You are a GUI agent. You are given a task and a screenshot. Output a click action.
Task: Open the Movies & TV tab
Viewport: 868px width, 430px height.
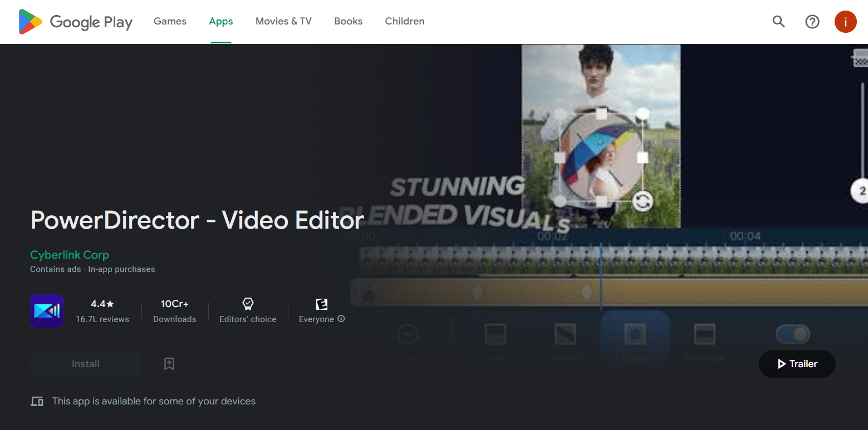[283, 21]
